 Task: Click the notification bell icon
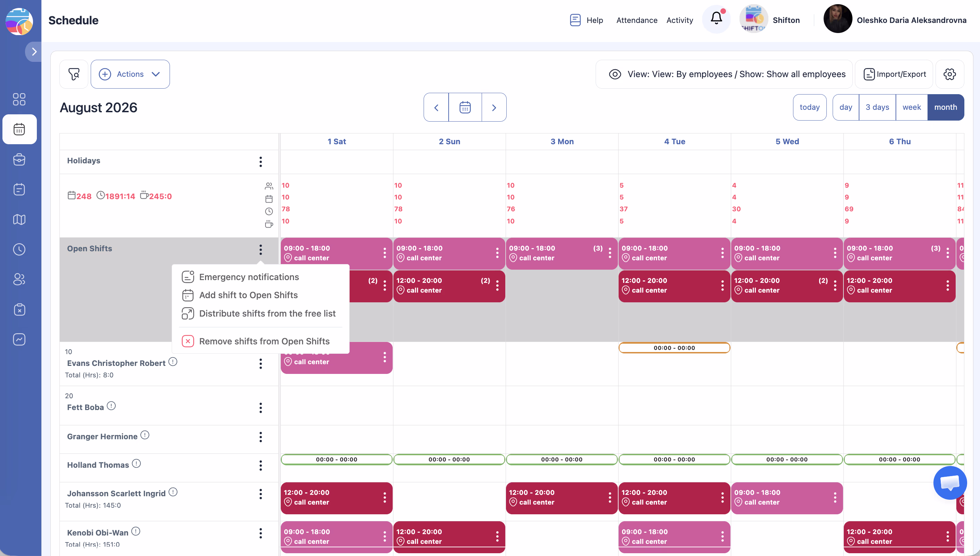click(x=716, y=19)
